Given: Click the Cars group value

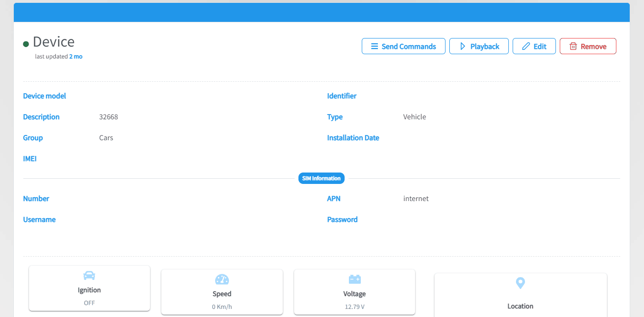Looking at the screenshot, I should pos(106,138).
